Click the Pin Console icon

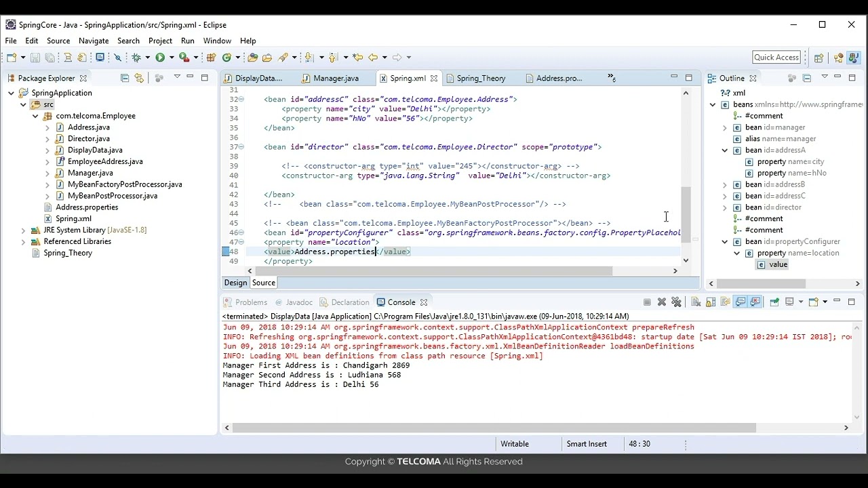pyautogui.click(x=774, y=302)
